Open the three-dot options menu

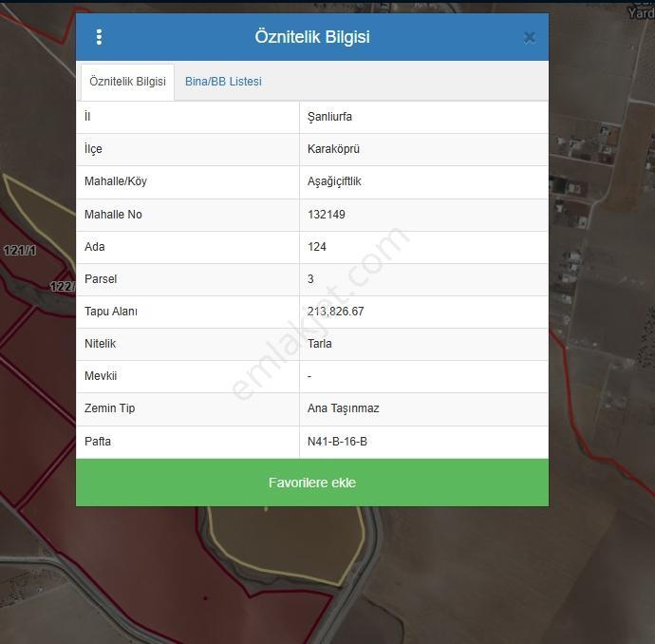99,37
